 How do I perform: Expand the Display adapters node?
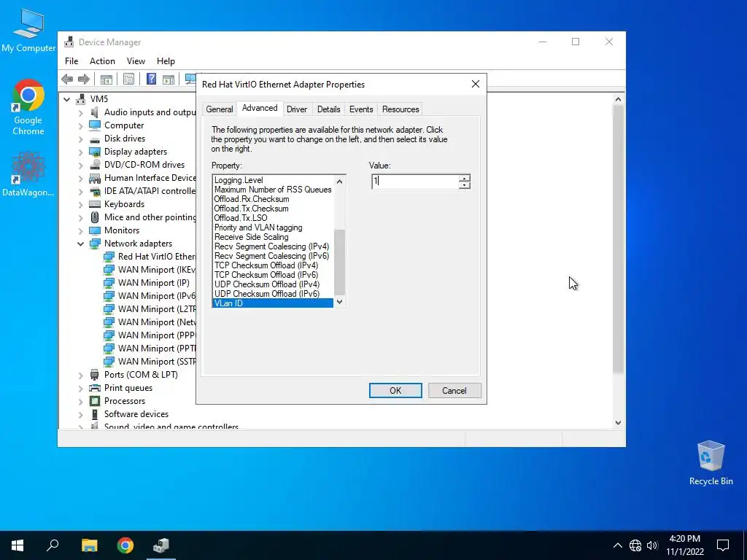[x=80, y=152]
